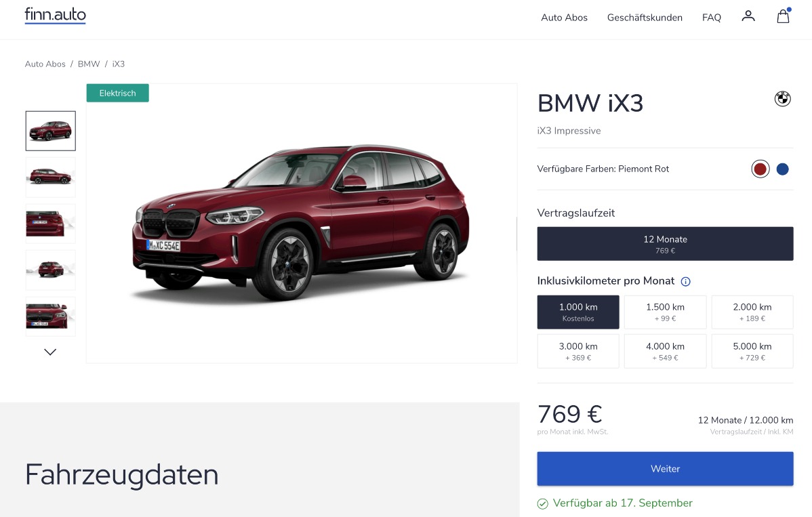Select the 1.000 km Kostenlos option
The height and width of the screenshot is (517, 812).
pos(578,312)
